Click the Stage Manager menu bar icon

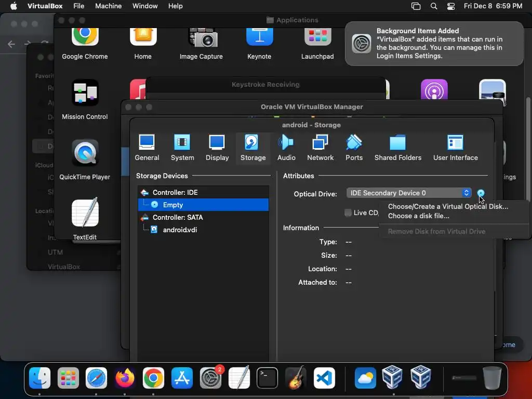pos(416,6)
